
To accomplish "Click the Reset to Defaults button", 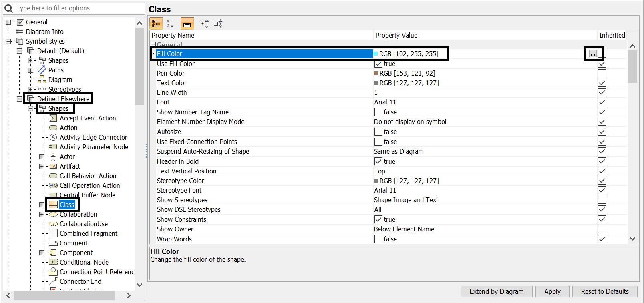I will [x=604, y=291].
